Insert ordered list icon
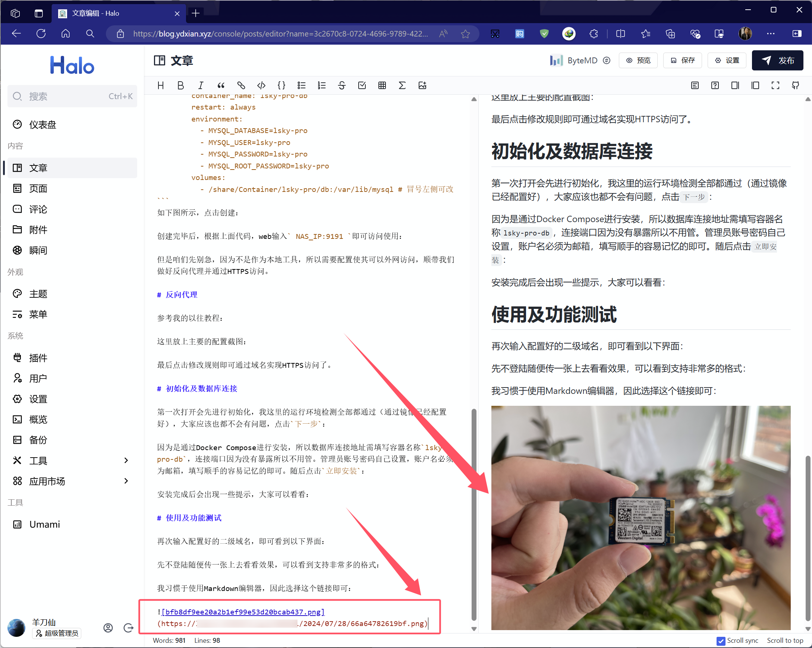The image size is (812, 648). [x=322, y=85]
